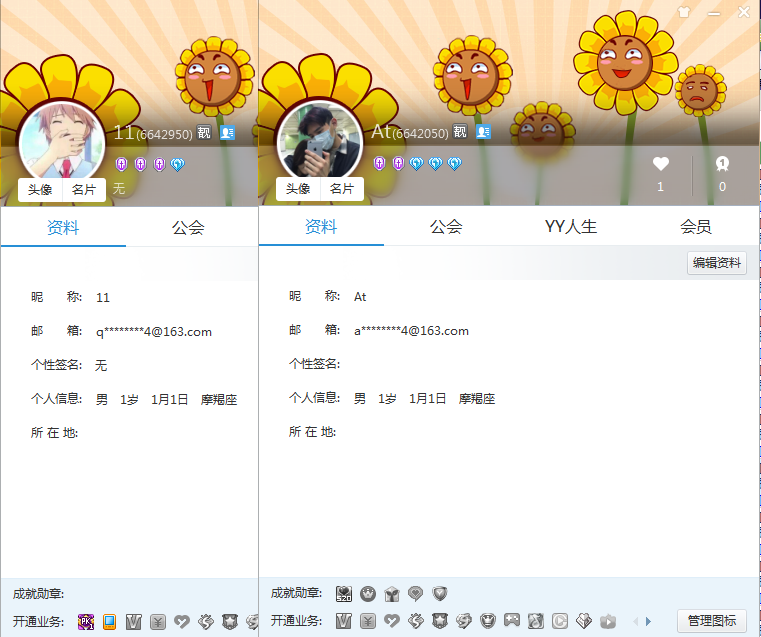Switch to the 公会 tab in At's window

pyautogui.click(x=446, y=227)
